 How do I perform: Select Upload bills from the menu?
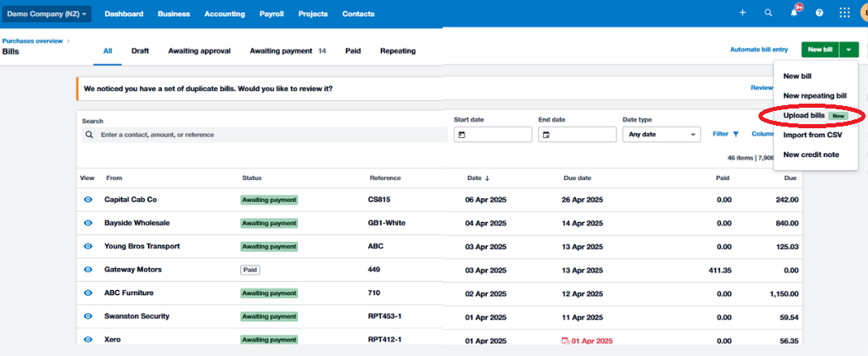[x=804, y=116]
